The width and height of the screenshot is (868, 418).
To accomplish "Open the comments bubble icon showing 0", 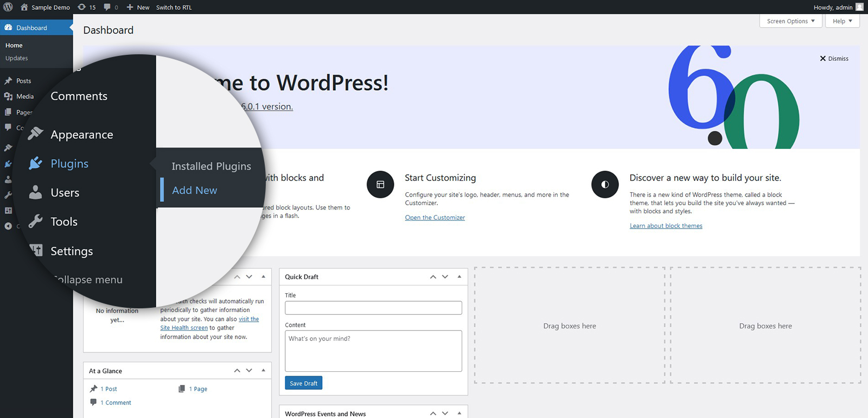I will coord(107,7).
